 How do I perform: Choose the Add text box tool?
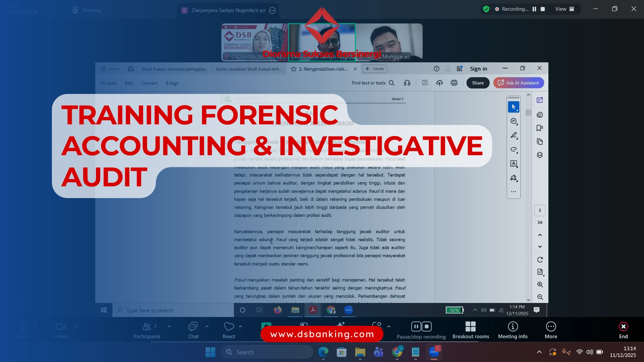[514, 164]
